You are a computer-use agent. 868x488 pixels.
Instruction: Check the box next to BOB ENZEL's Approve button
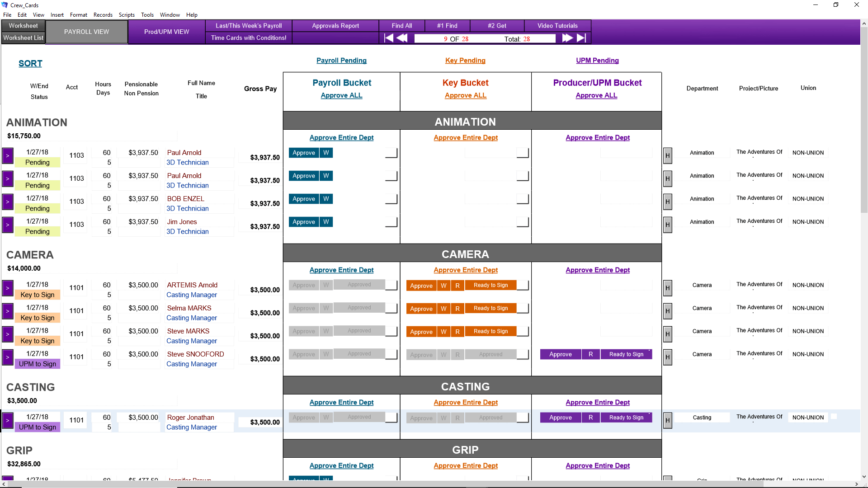point(391,199)
